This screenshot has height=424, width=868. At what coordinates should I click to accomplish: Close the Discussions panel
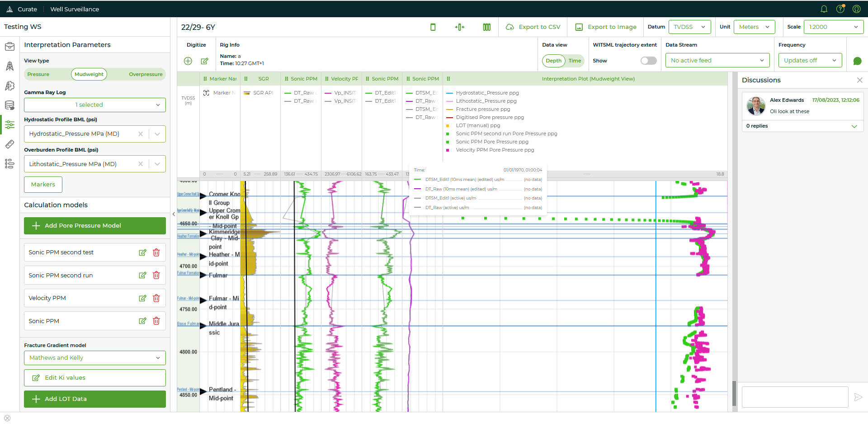coord(859,80)
